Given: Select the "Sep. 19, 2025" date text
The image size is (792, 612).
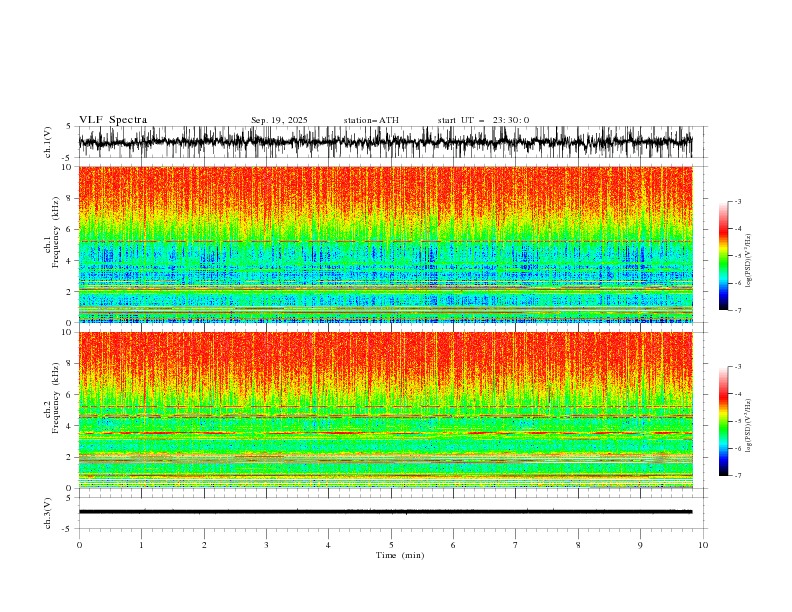Looking at the screenshot, I should click(x=279, y=120).
